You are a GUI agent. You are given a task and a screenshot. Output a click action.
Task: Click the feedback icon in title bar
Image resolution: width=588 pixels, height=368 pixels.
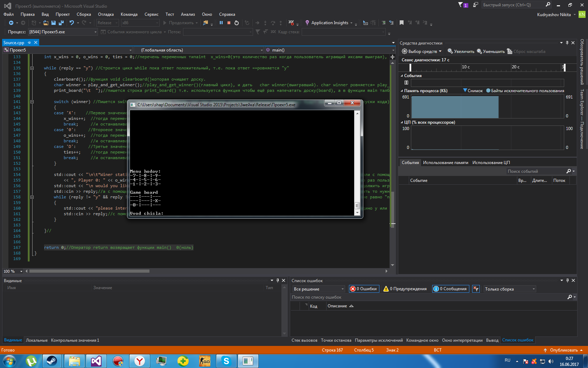(475, 5)
